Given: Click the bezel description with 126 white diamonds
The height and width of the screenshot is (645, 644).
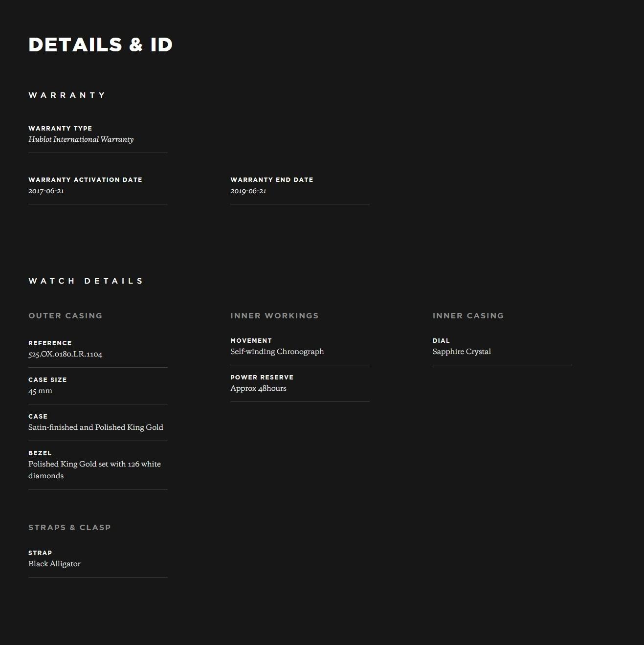Looking at the screenshot, I should point(94,469).
